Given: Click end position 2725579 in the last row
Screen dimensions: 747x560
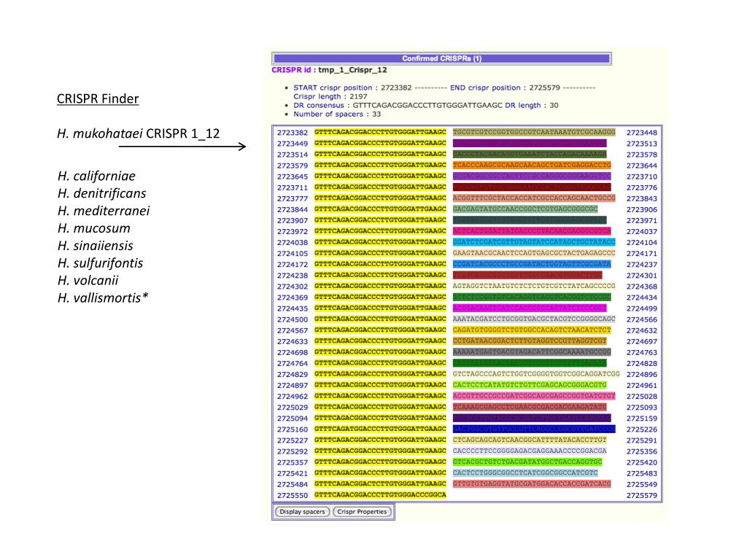Looking at the screenshot, I should tap(642, 494).
